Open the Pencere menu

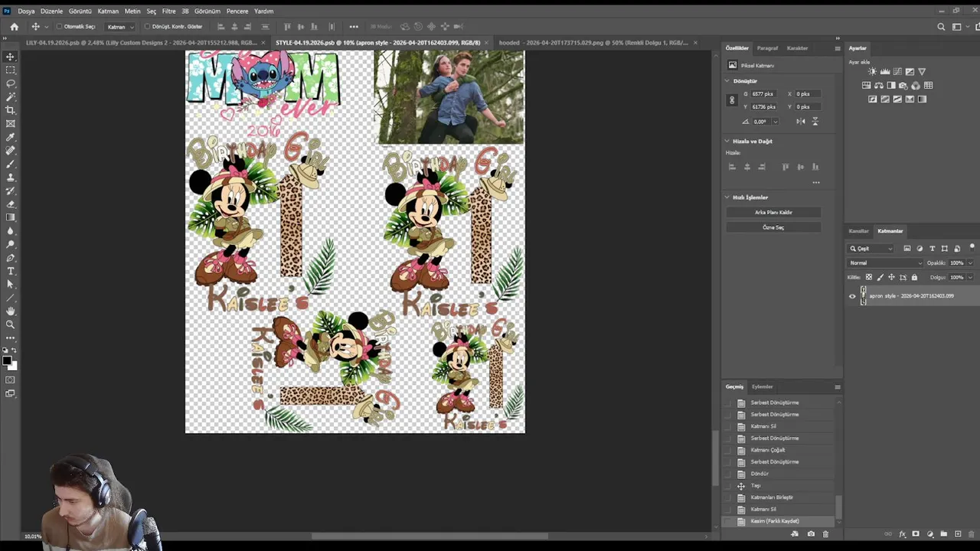237,11
